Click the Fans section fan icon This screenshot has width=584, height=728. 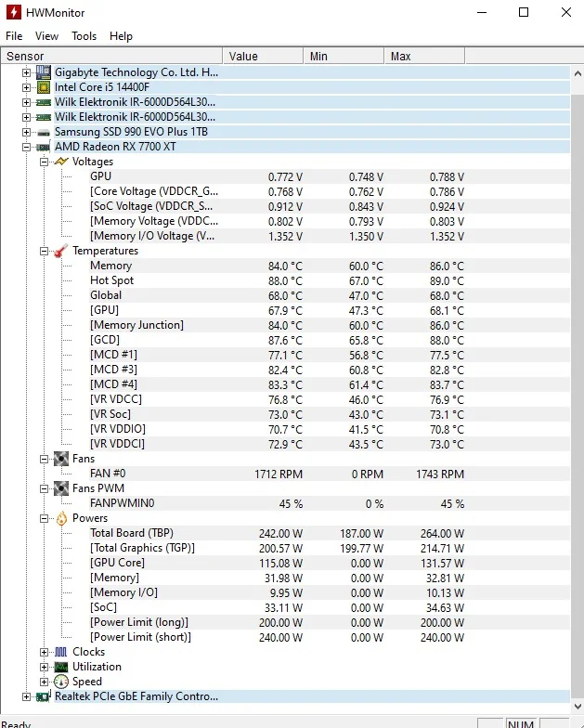(61, 459)
